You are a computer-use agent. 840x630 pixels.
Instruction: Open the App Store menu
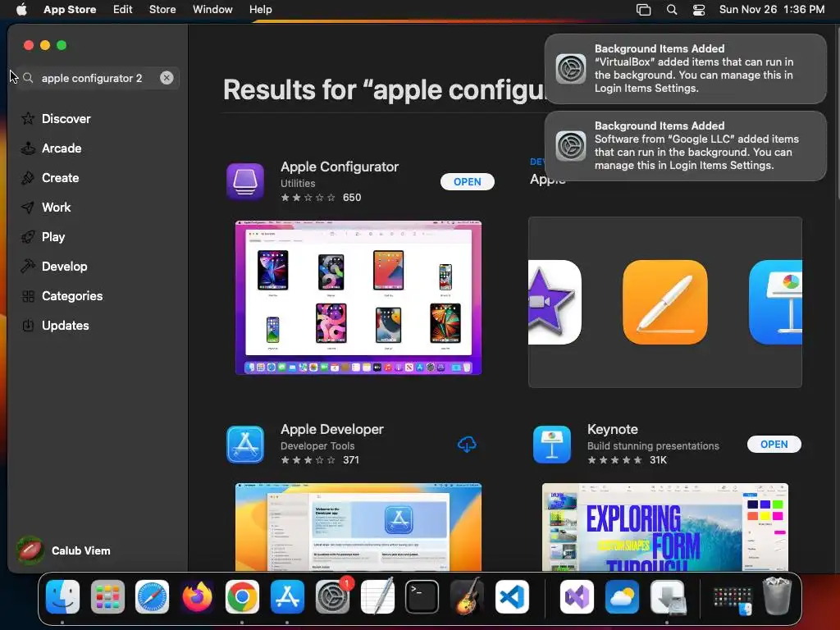(x=70, y=10)
